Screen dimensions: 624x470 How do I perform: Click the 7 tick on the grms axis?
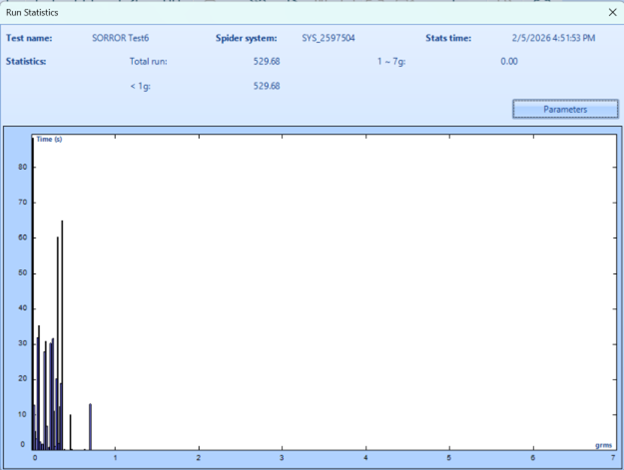[x=612, y=458]
